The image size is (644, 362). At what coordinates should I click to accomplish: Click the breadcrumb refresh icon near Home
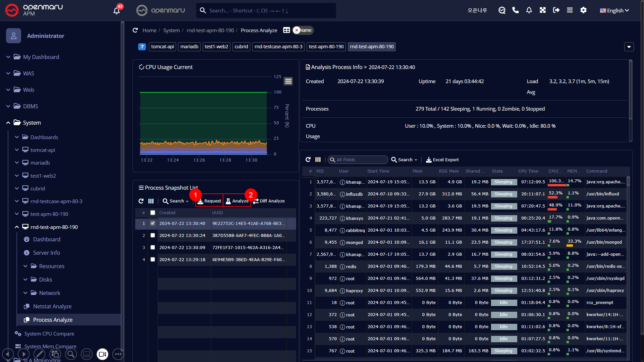click(135, 31)
